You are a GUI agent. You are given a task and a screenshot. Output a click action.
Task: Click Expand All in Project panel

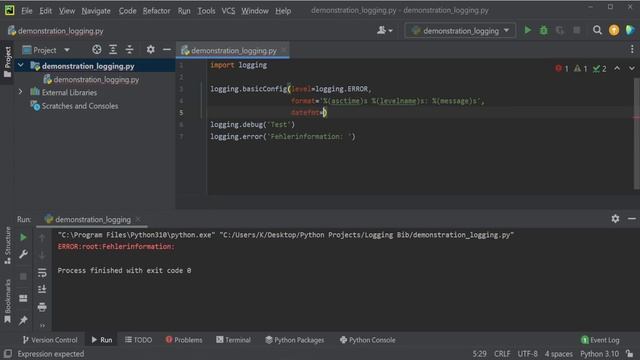(113, 50)
